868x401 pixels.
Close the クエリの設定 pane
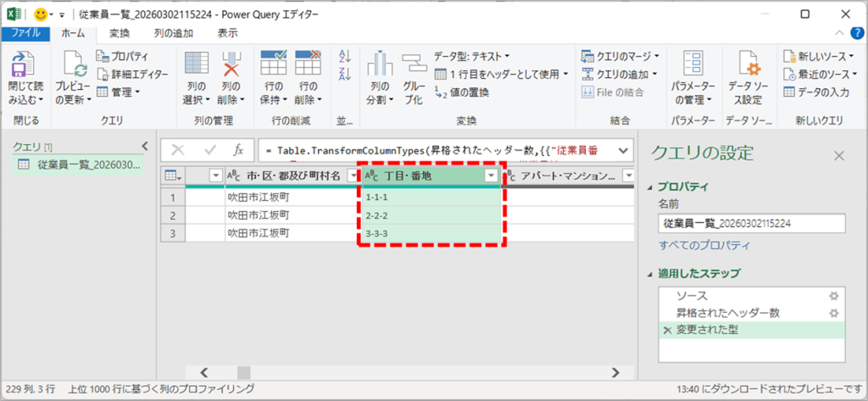[839, 156]
